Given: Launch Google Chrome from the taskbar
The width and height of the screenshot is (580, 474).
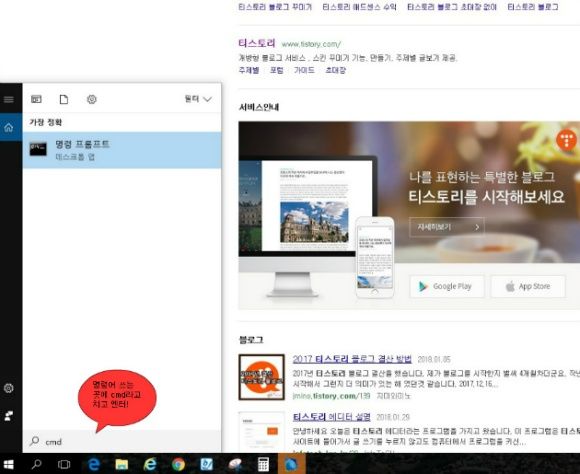Looking at the screenshot, I should pyautogui.click(x=178, y=464).
